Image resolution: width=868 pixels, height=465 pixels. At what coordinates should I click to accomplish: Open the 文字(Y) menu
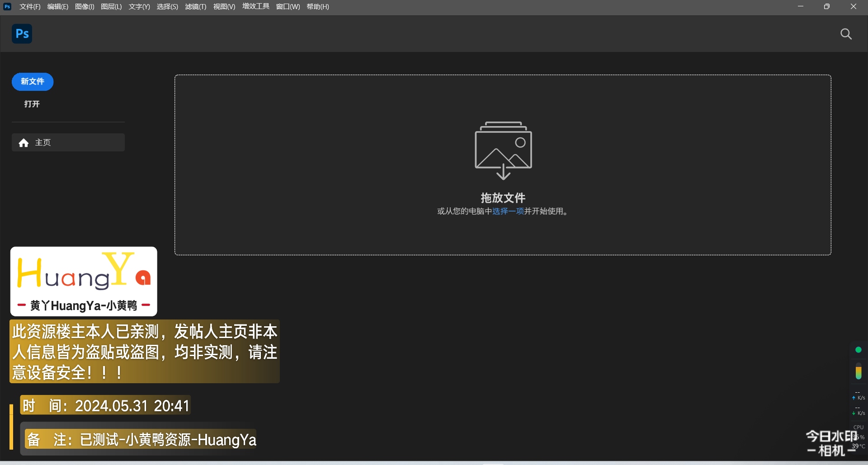pos(139,7)
